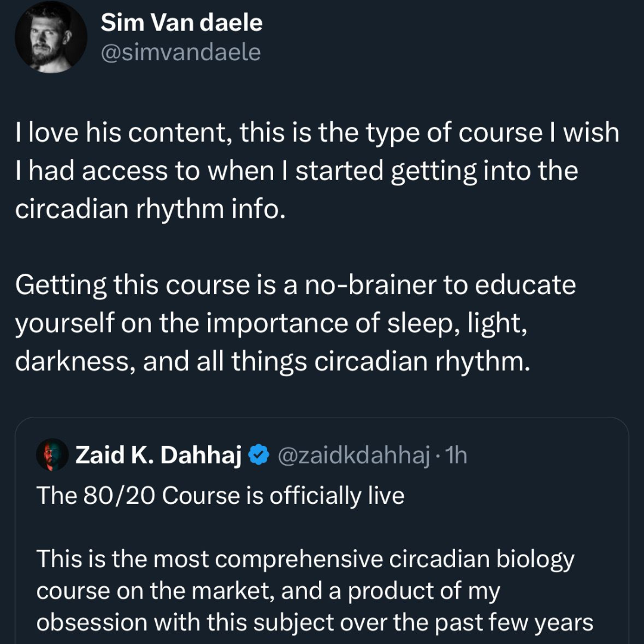Image resolution: width=644 pixels, height=644 pixels.
Task: Open Zaid K. Dahhaj's name in quote
Action: tap(158, 456)
